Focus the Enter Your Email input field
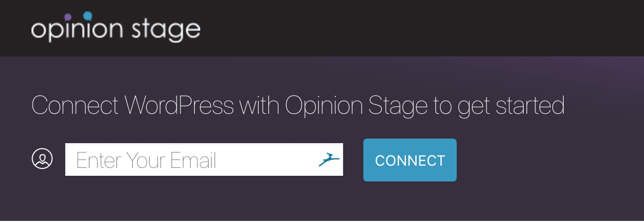The height and width of the screenshot is (222, 644). [204, 159]
